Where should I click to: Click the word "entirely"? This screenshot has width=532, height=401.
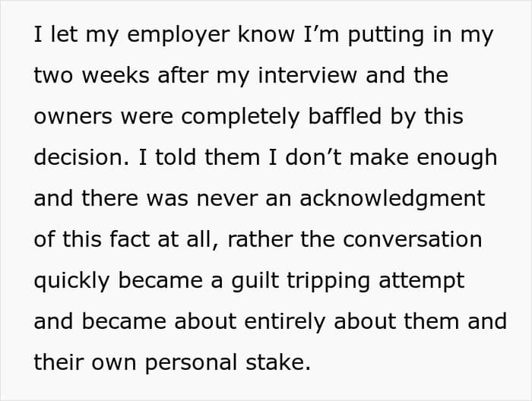[285, 322]
